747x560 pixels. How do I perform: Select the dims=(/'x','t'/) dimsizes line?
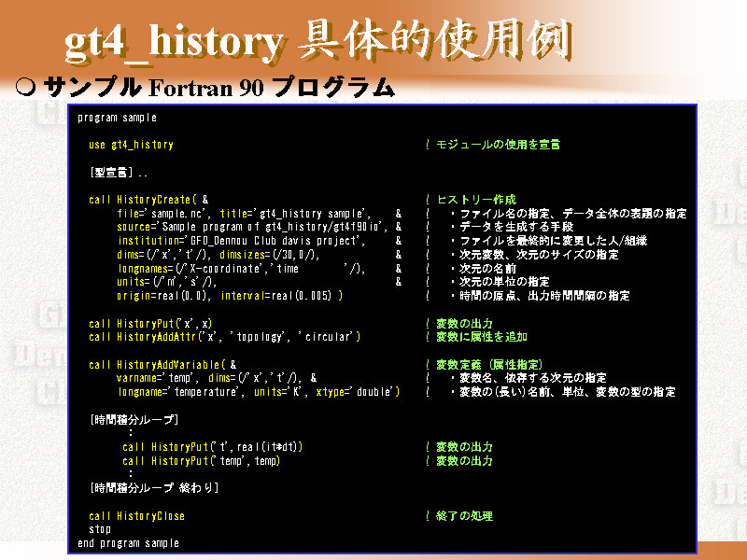[260, 255]
